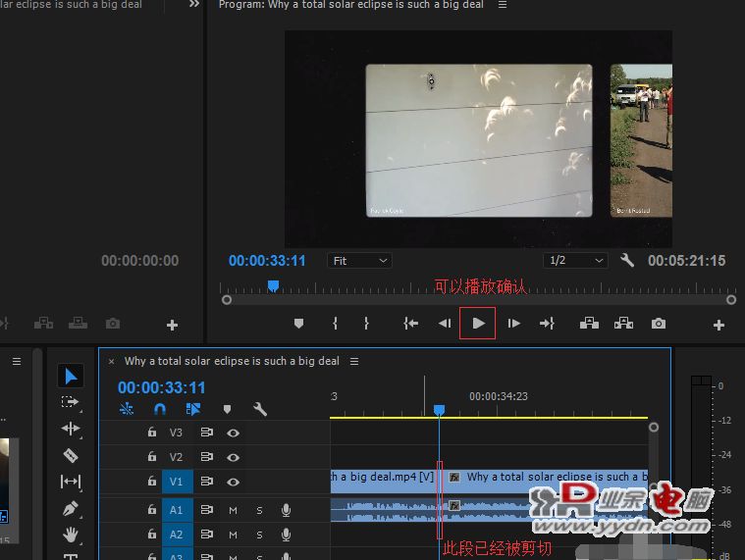Toggle sync lock on V1 track

(x=207, y=482)
